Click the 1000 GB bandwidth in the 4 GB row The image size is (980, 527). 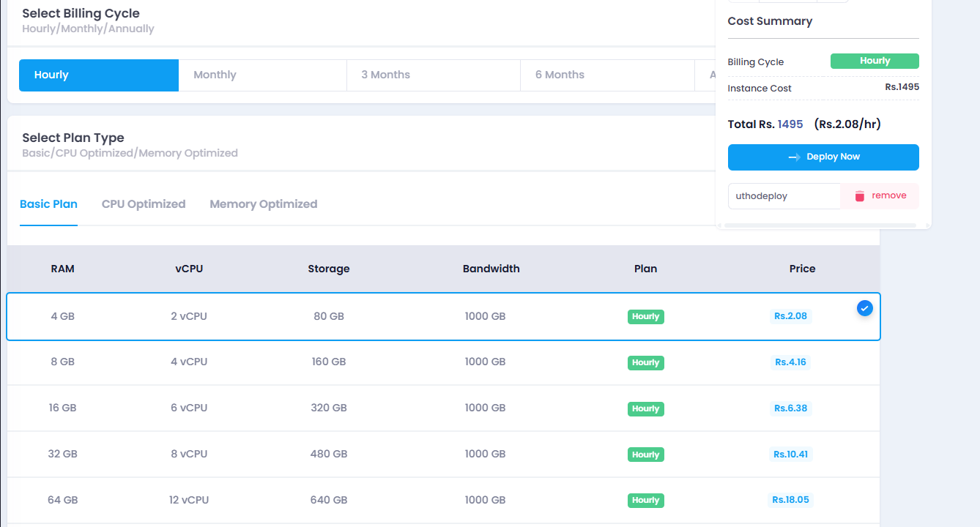pyautogui.click(x=485, y=317)
